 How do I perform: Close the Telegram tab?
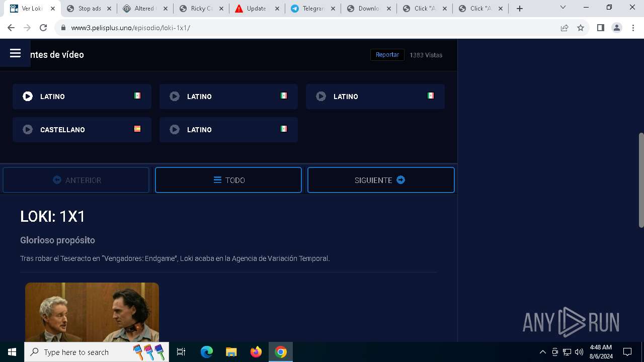point(333,9)
